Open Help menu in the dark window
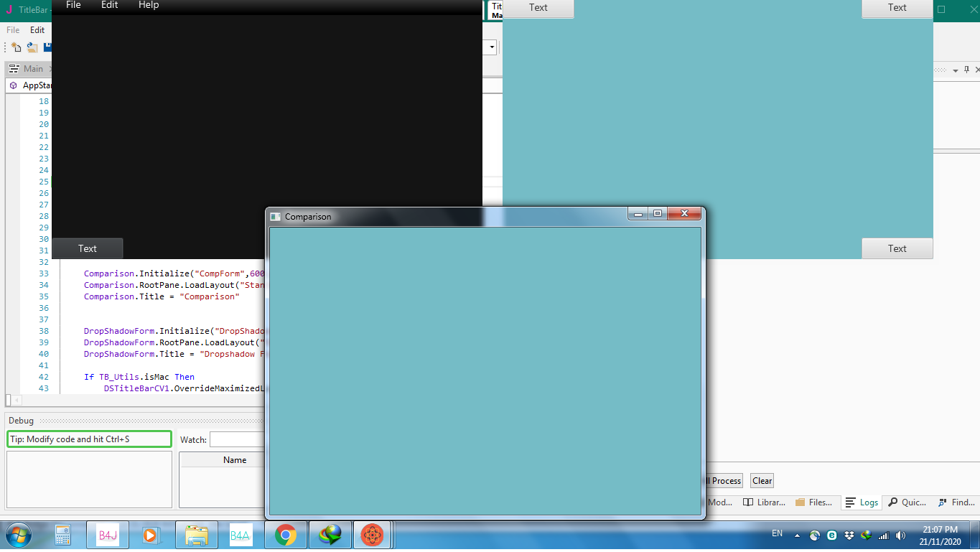 pyautogui.click(x=149, y=5)
